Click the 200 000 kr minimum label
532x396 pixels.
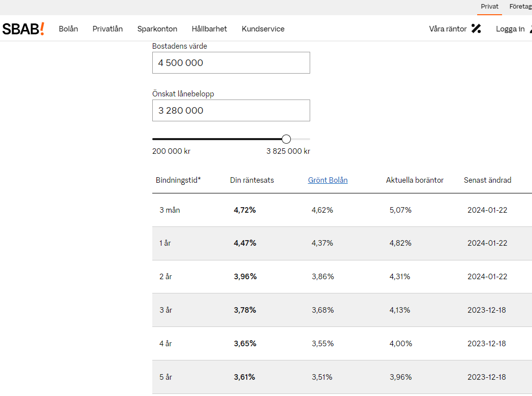click(x=172, y=151)
